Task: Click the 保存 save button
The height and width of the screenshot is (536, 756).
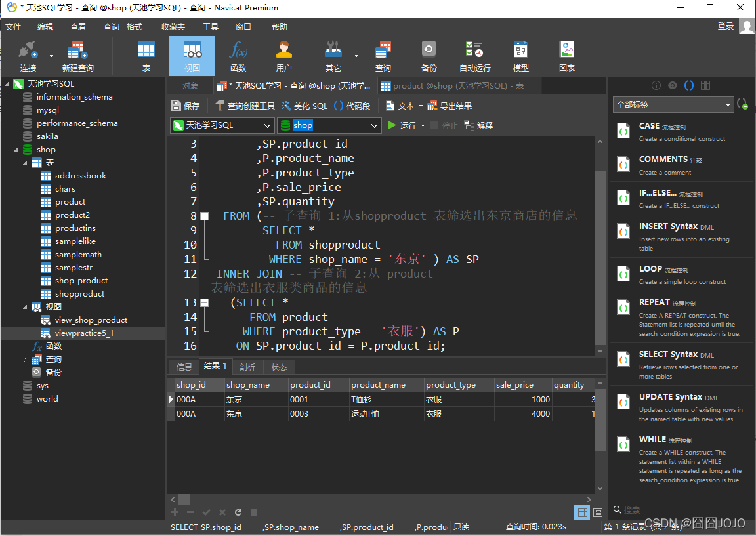Action: (x=185, y=106)
